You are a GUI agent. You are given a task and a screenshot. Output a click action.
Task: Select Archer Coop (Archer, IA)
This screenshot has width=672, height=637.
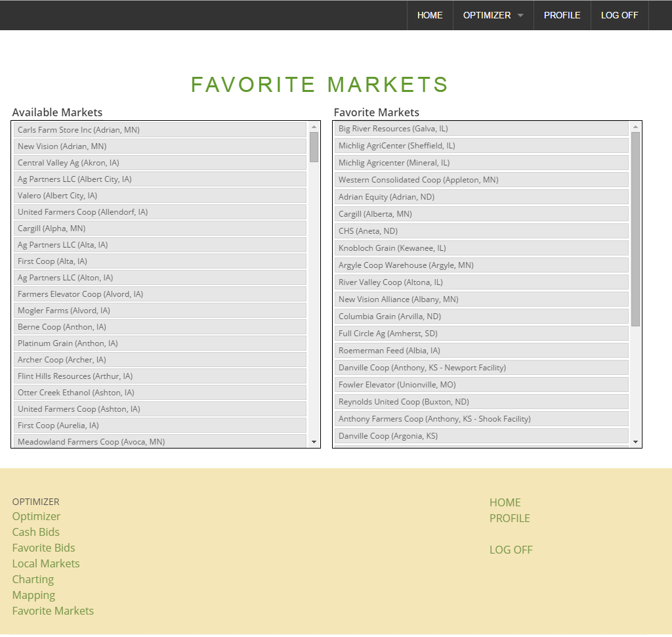(160, 359)
